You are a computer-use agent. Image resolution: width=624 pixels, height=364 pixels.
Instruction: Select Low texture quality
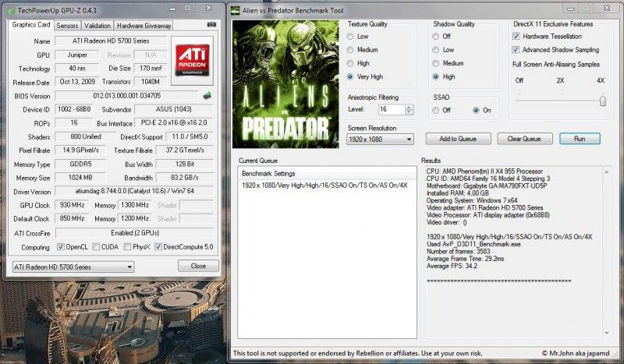[x=350, y=37]
